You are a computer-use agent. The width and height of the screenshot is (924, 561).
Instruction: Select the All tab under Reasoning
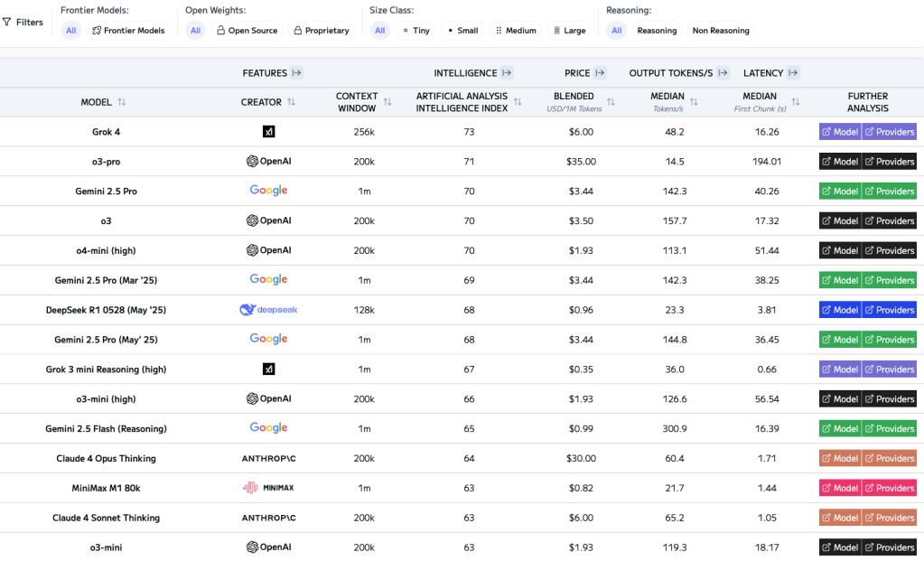click(x=616, y=30)
